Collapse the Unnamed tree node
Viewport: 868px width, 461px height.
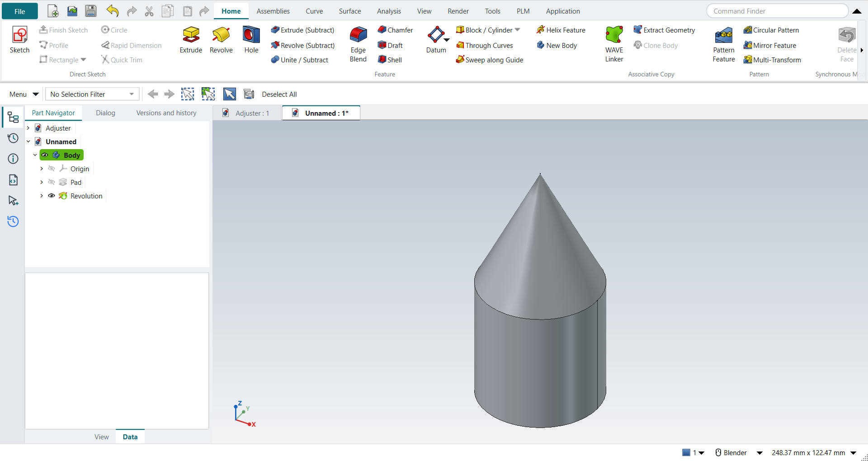(x=28, y=141)
